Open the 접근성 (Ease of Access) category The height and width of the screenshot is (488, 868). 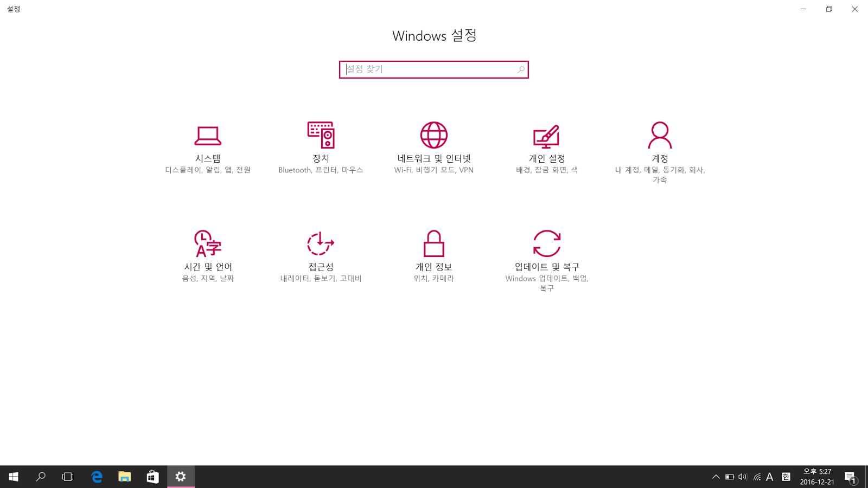(321, 258)
